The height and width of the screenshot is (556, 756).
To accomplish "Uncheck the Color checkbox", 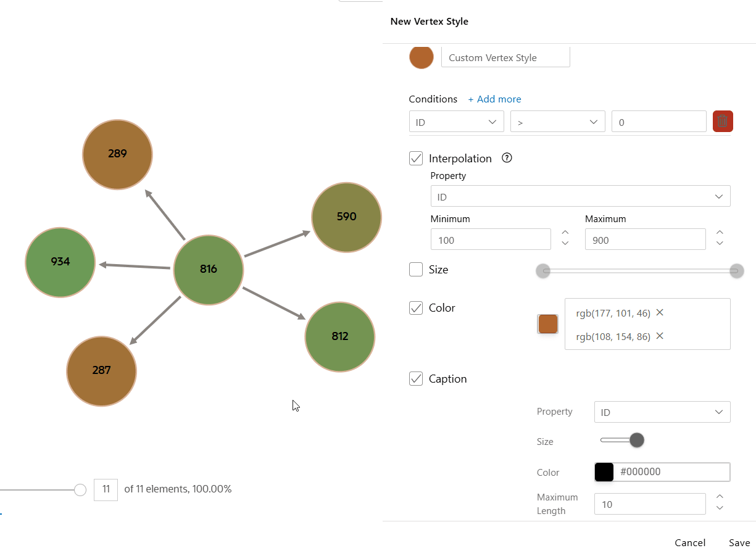I will (416, 307).
